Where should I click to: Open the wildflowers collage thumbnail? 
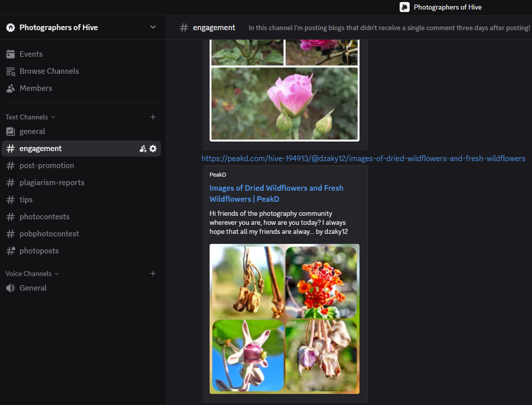point(284,319)
